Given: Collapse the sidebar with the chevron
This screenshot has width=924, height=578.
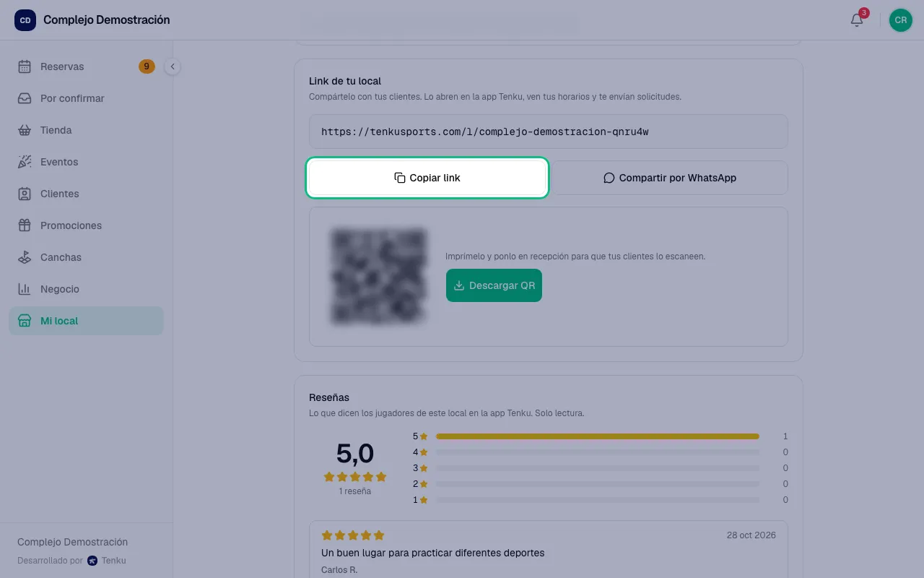Looking at the screenshot, I should pyautogui.click(x=173, y=66).
